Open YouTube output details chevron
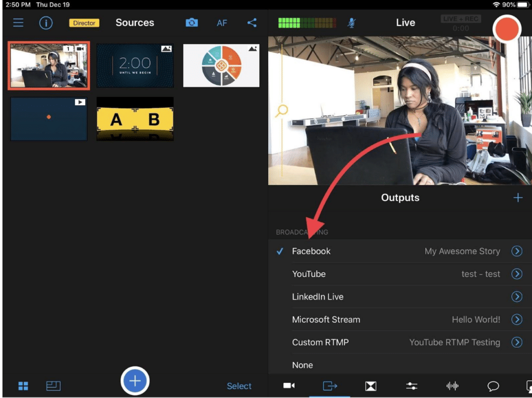Viewport: 532px width, 398px height. click(517, 274)
